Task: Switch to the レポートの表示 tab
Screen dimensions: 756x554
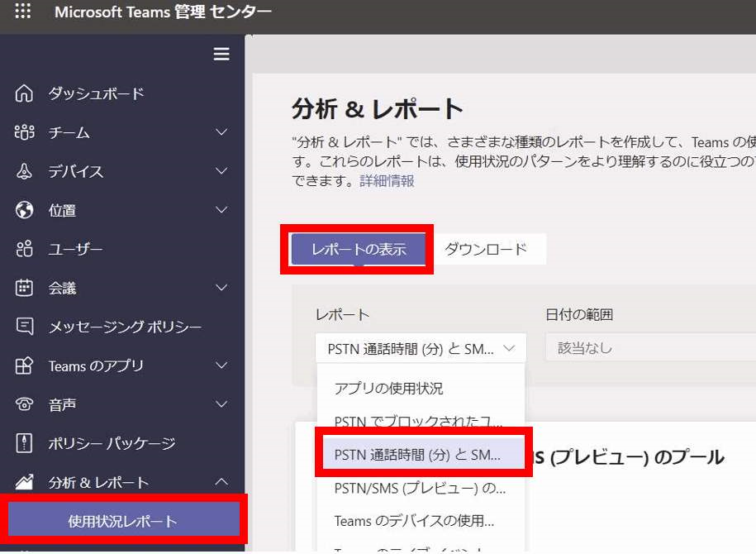Action: (x=359, y=249)
